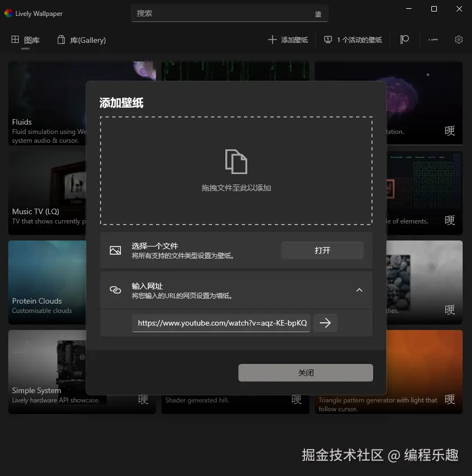Open the Lively Wallpaper settings gear

(x=459, y=40)
